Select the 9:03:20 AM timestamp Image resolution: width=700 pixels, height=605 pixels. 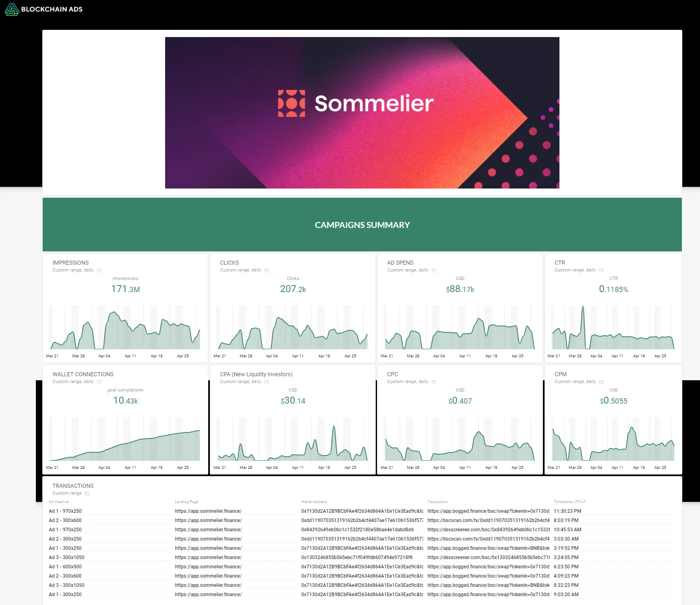click(x=566, y=595)
